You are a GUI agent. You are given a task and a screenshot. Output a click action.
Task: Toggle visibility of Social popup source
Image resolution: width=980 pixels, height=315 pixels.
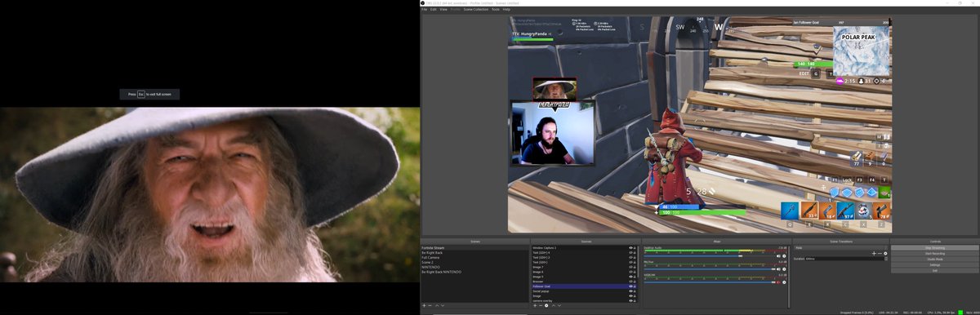630,291
